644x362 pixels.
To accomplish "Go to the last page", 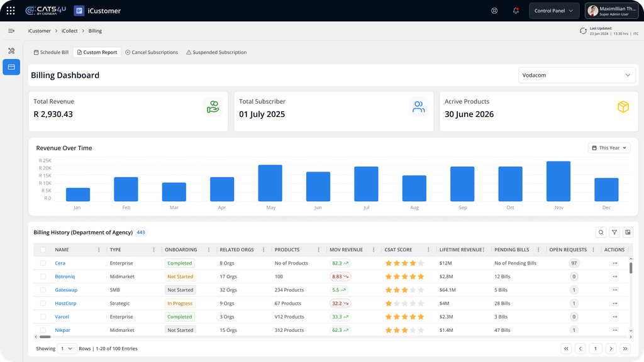I will (625, 348).
